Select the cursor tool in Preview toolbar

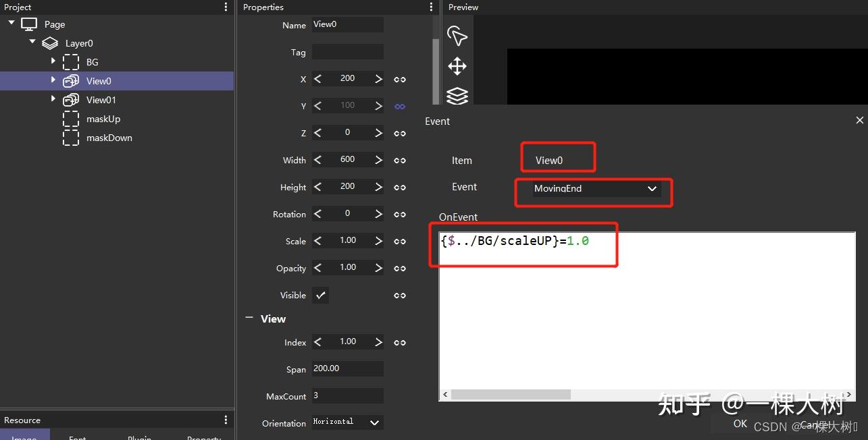click(x=457, y=36)
